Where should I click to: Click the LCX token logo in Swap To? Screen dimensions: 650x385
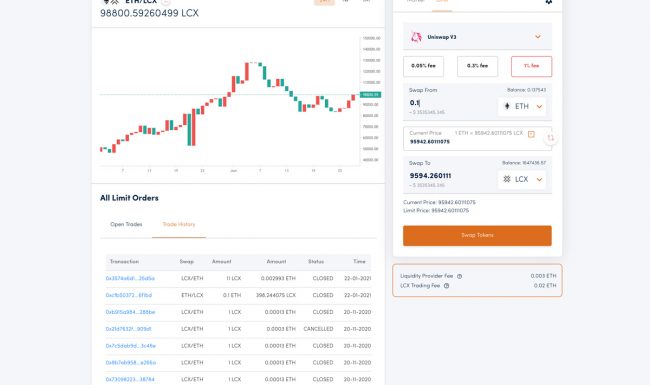[507, 179]
